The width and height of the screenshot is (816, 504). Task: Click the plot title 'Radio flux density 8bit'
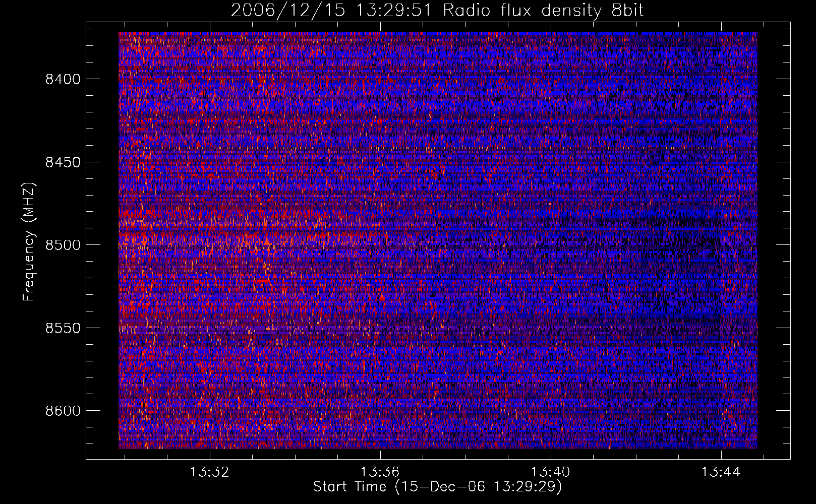click(x=543, y=11)
